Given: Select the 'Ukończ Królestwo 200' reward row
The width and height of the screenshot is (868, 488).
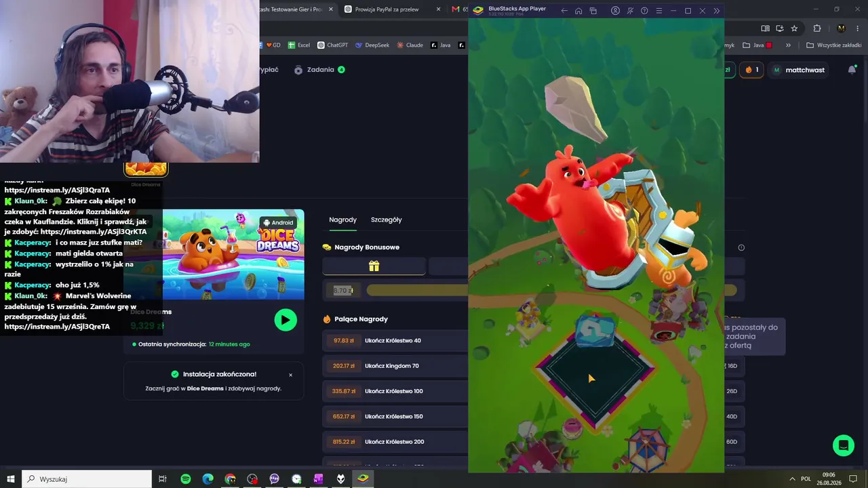Looking at the screenshot, I should click(395, 442).
